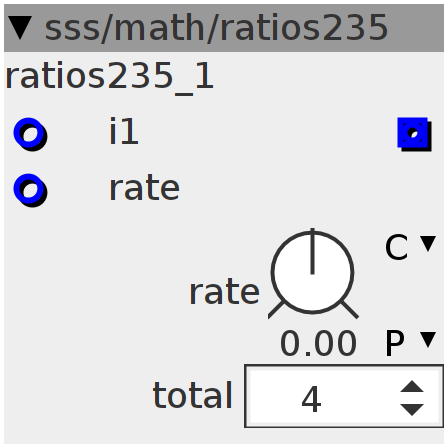Click the total number field showing 4
This screenshot has width=448, height=448.
click(x=344, y=396)
